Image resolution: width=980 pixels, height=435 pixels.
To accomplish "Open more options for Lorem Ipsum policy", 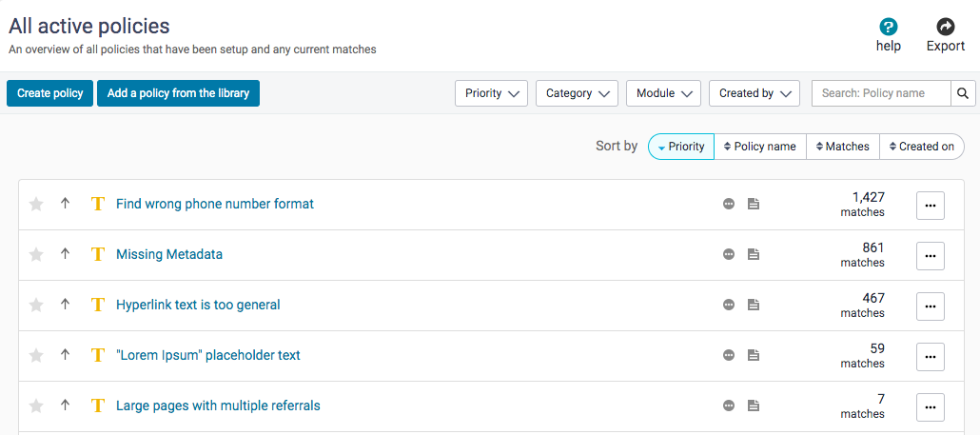I will [930, 356].
